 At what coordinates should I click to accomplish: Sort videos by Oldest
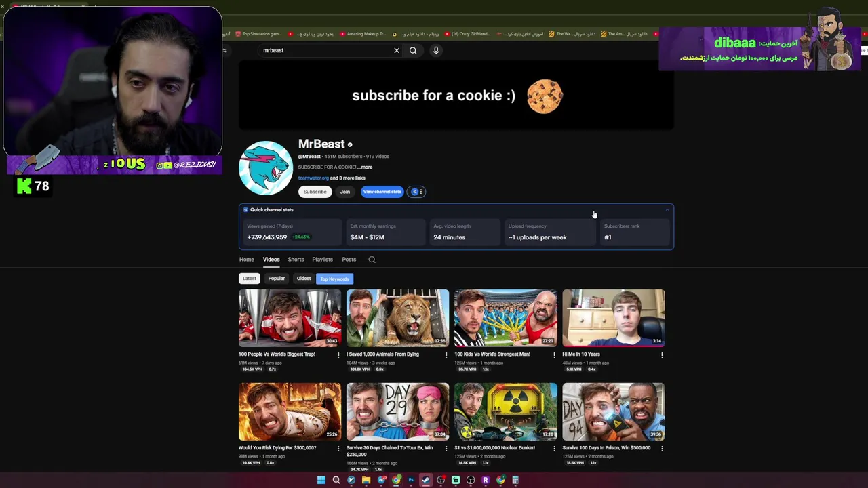[x=303, y=279]
